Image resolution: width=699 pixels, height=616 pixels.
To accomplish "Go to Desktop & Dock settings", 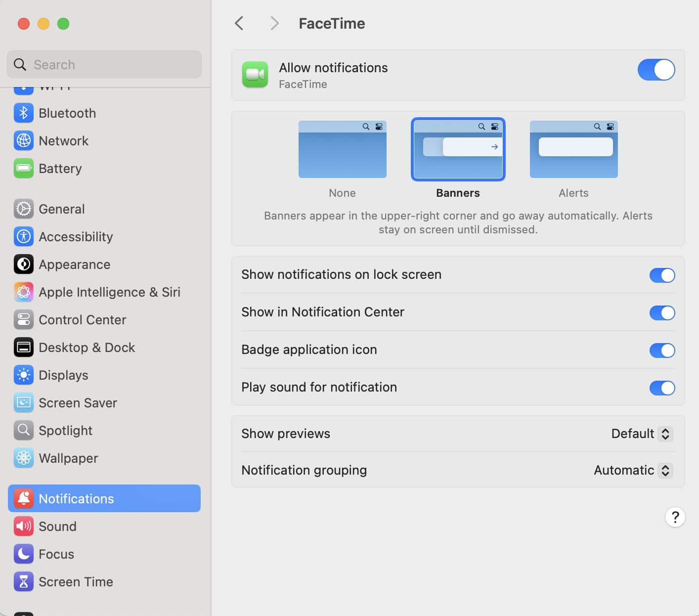I will point(87,348).
